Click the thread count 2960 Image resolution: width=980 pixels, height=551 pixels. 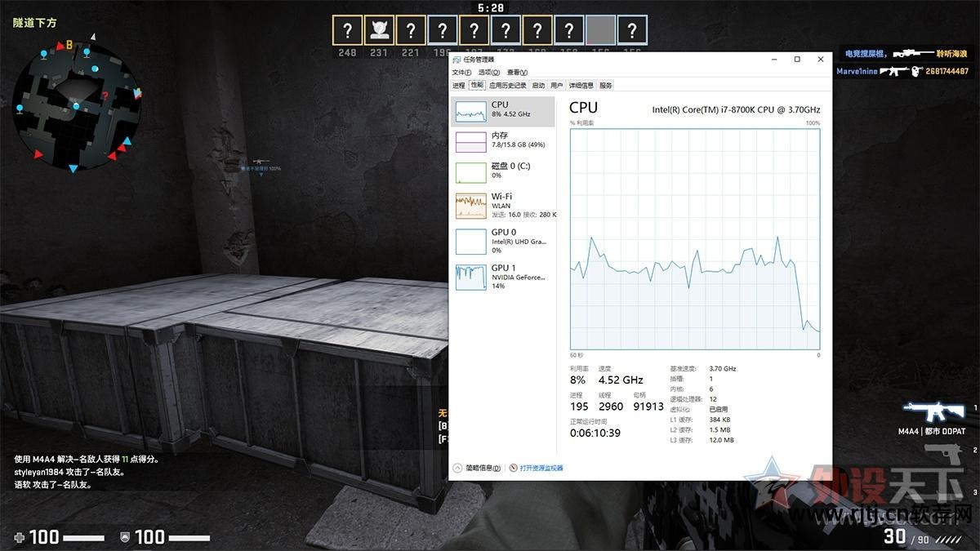(x=611, y=407)
